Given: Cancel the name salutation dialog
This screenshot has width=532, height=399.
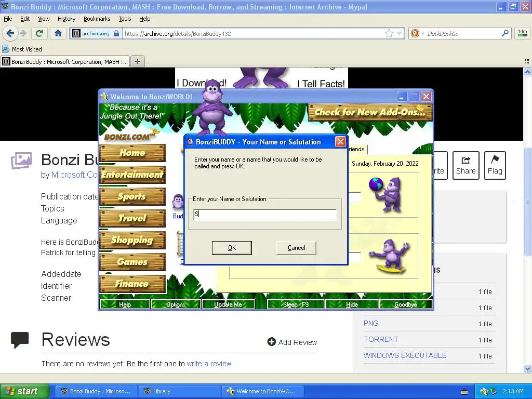Looking at the screenshot, I should pyautogui.click(x=296, y=248).
